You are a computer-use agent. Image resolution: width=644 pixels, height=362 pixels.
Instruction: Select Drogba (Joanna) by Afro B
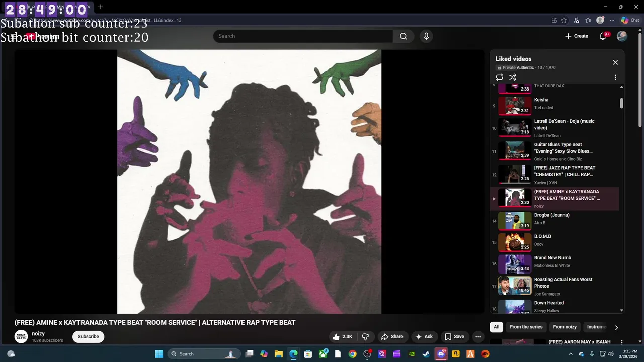554,220
